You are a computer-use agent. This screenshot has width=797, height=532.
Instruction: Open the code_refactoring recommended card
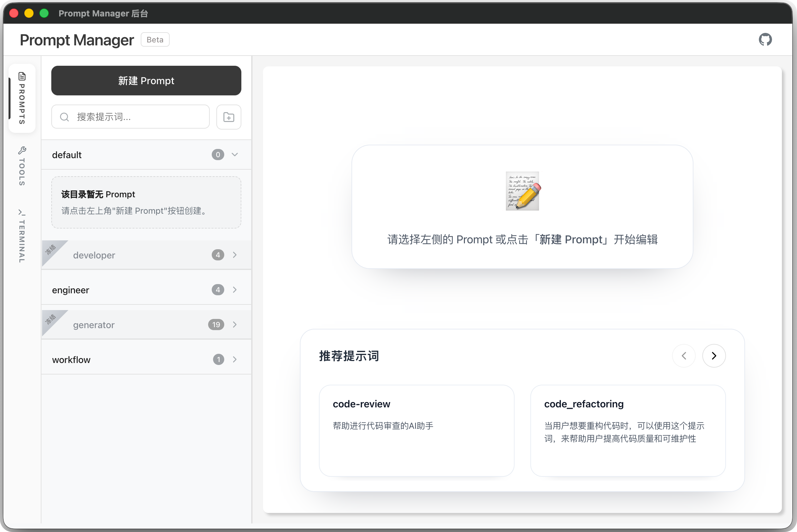[628, 430]
